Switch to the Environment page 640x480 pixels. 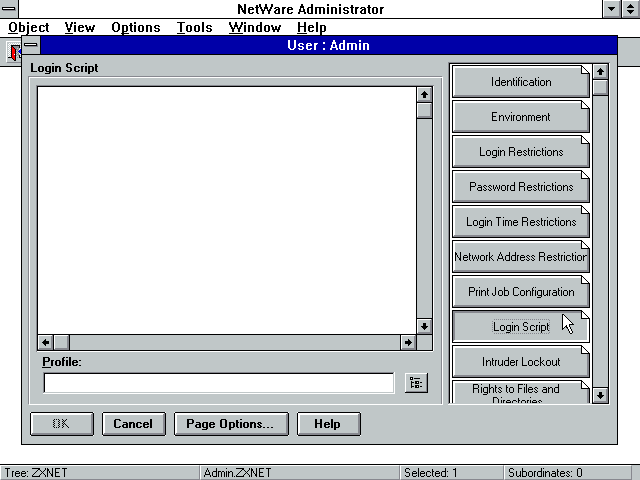[521, 117]
